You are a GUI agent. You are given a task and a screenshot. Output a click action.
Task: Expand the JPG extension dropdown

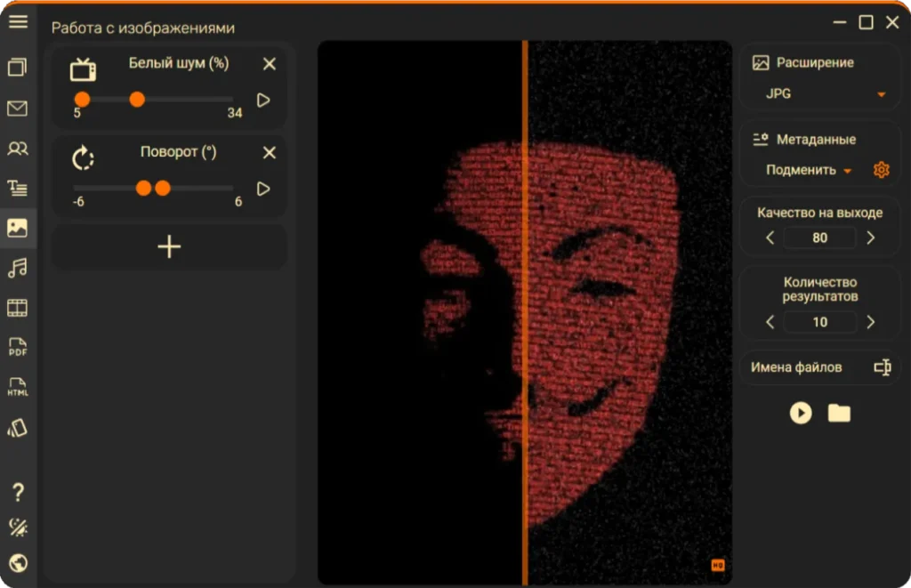click(881, 94)
